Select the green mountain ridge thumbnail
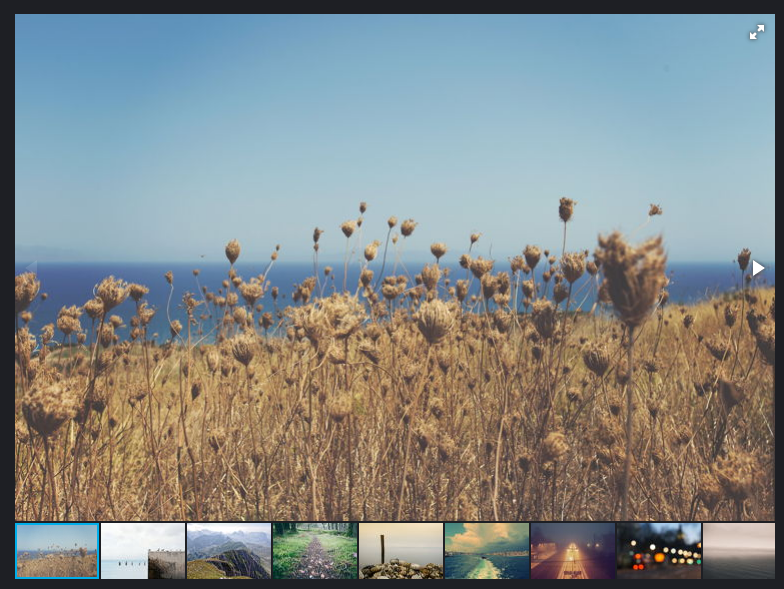Viewport: 784px width, 589px height. click(x=229, y=550)
